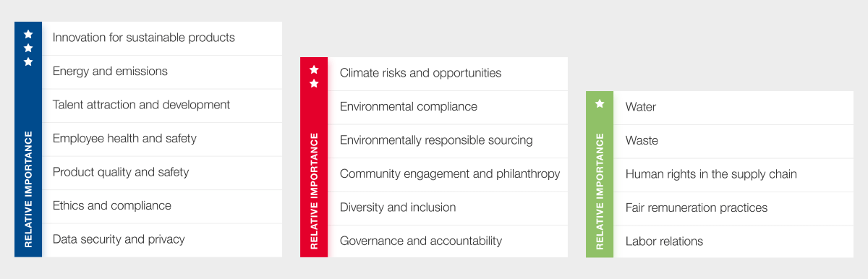
Task: Click the single star on the green bar
Action: click(x=600, y=104)
